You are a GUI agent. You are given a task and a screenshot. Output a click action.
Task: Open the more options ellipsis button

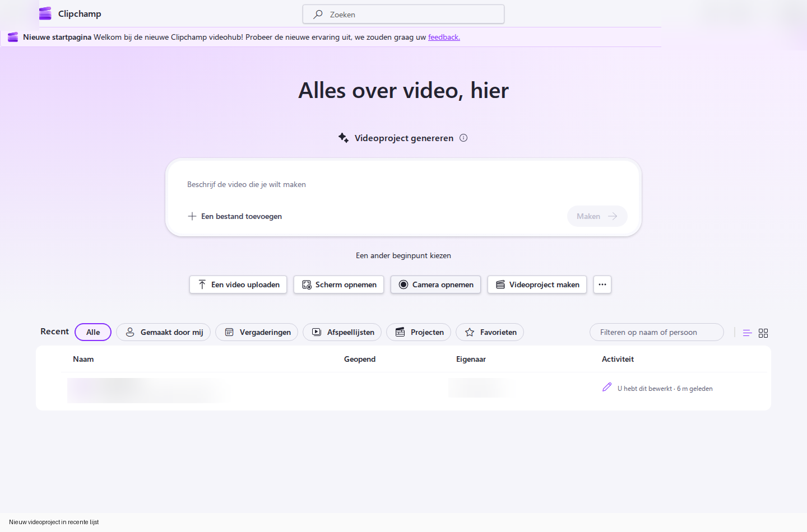click(602, 284)
